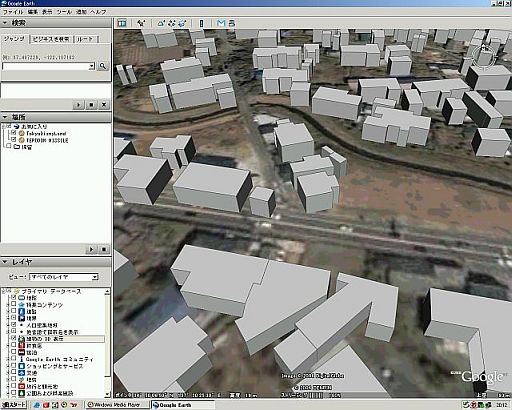Viewport: 512px width, 410px height.
Task: Uncheck the TEPODON MISSILE placemark checkbox
Action: 13,140
